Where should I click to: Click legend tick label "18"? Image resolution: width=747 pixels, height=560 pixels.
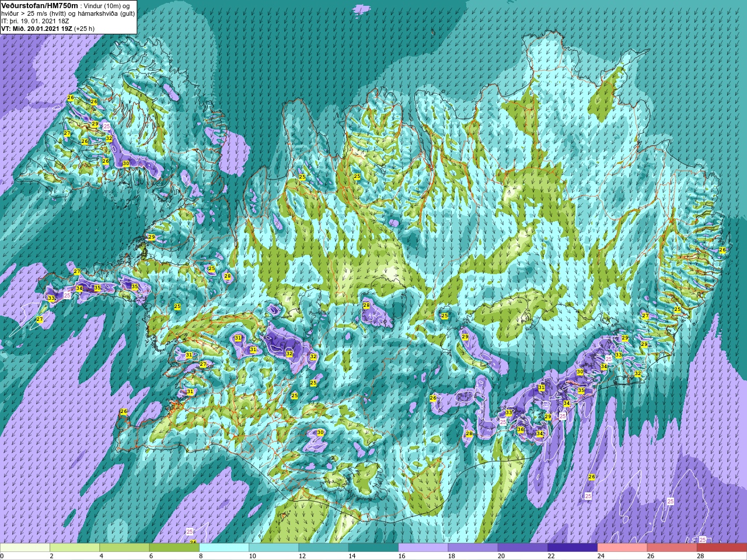(x=452, y=556)
